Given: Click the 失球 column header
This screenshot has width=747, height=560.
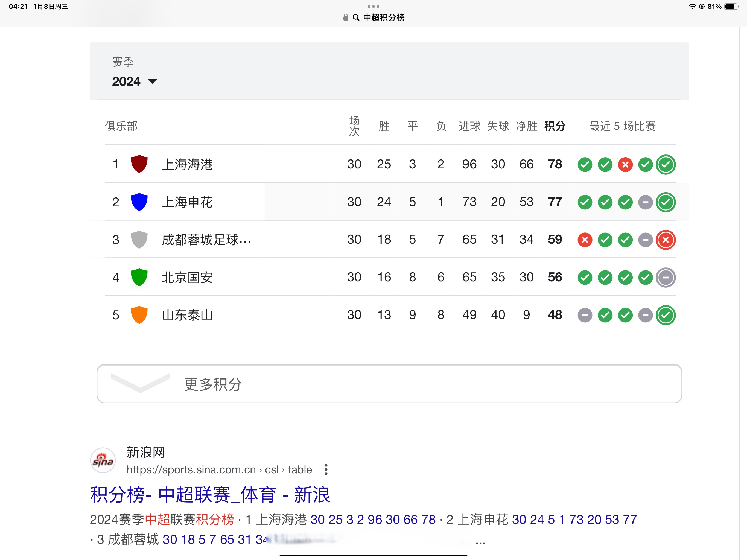Looking at the screenshot, I should (498, 126).
